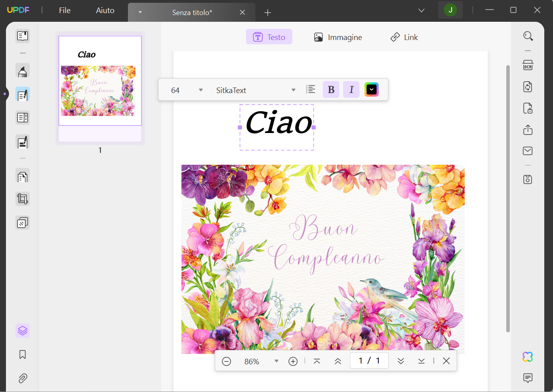This screenshot has width=553, height=392.
Task: Open the search tool
Action: [x=528, y=36]
